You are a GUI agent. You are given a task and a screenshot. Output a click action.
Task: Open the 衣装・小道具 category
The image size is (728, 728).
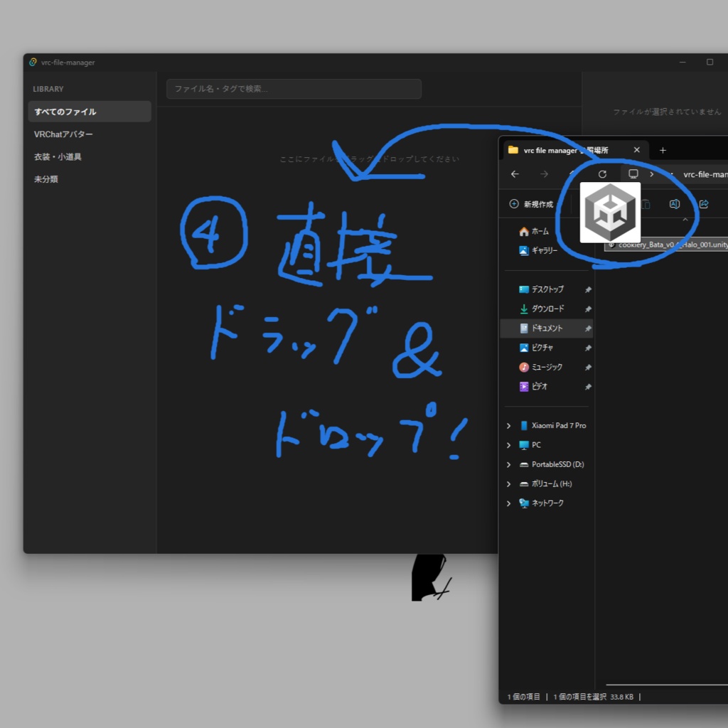click(x=58, y=157)
